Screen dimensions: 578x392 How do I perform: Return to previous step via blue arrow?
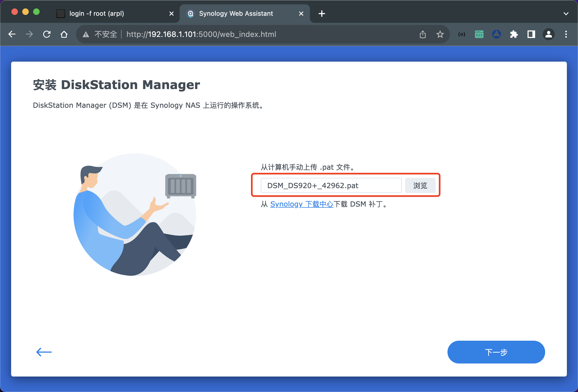[44, 352]
